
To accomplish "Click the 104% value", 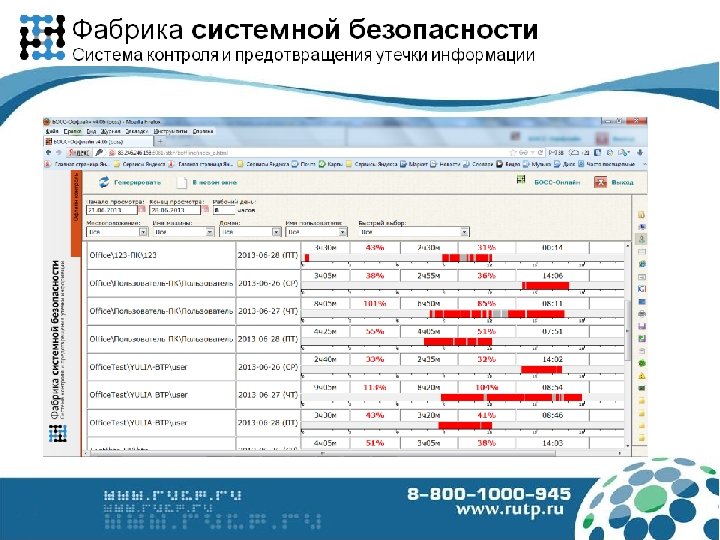I will coord(486,387).
